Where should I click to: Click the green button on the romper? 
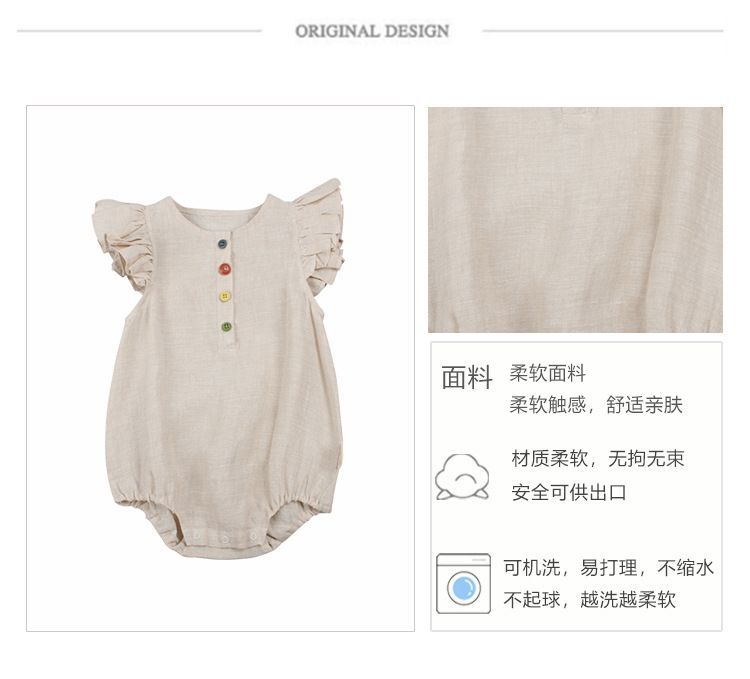point(226,327)
